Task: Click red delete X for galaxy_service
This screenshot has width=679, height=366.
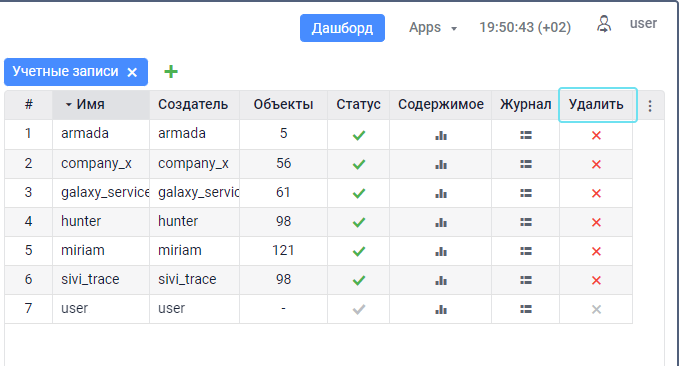Action: click(x=596, y=193)
